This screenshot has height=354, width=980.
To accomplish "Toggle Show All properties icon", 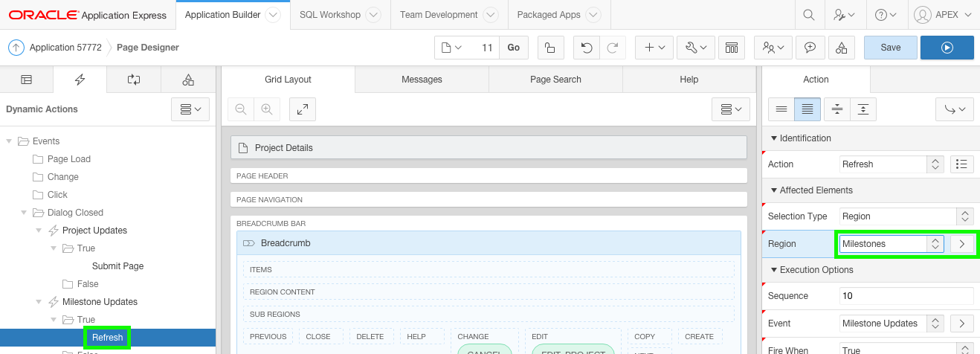I will pos(807,109).
